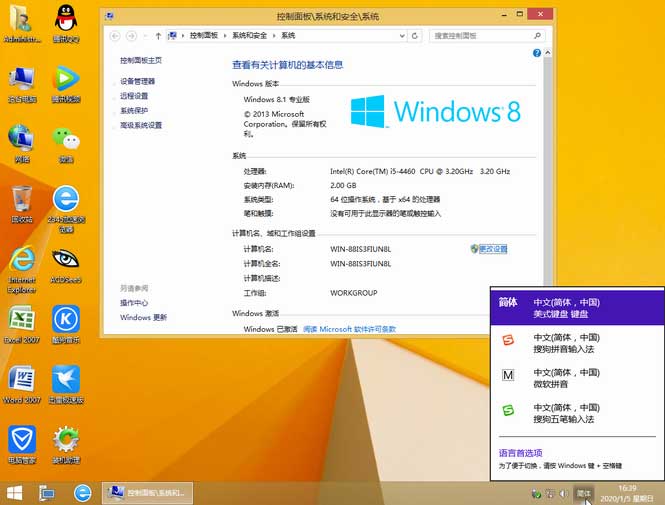This screenshot has height=505, width=665.
Task: Open the taskbar computer icon beside Start
Action: pos(47,493)
